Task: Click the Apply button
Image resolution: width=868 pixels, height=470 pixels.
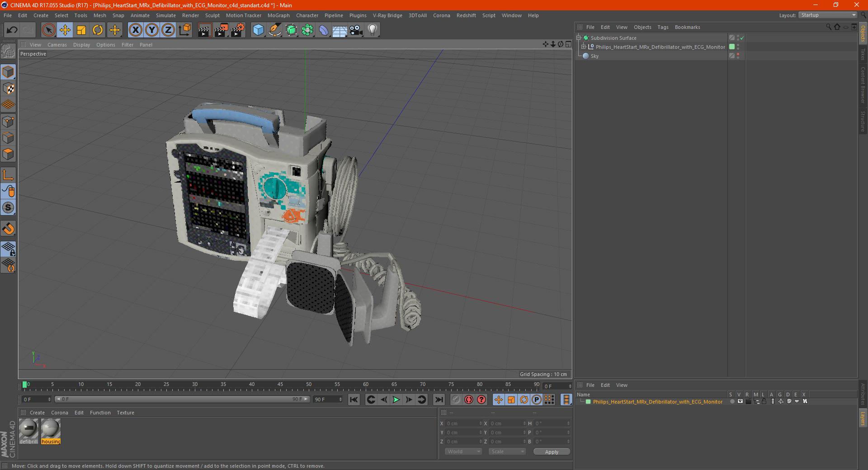Action: coord(551,451)
